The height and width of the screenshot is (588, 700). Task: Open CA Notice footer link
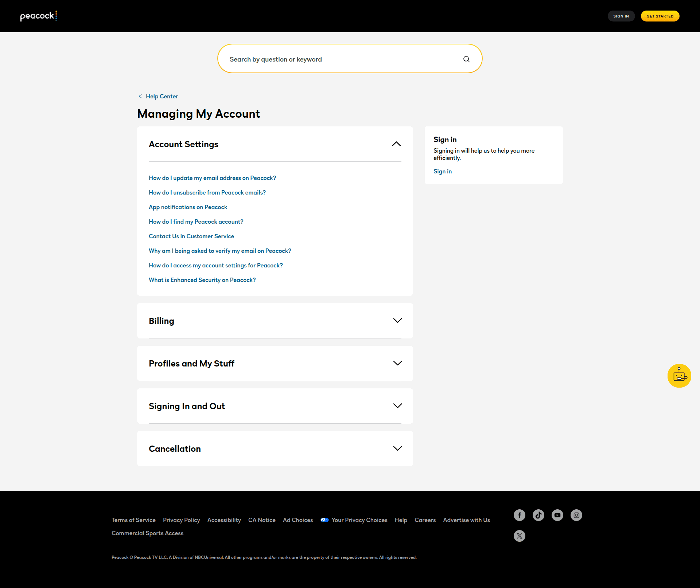[x=262, y=520]
